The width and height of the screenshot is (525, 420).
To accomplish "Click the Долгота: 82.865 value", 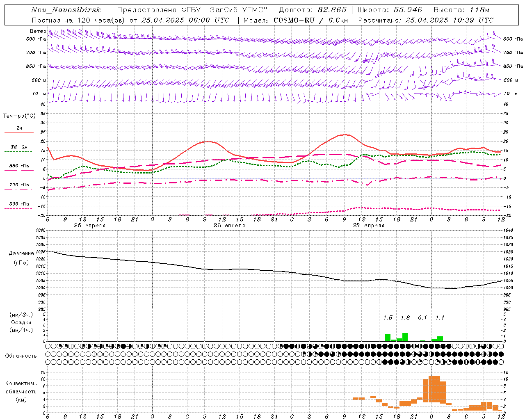I will (x=313, y=10).
